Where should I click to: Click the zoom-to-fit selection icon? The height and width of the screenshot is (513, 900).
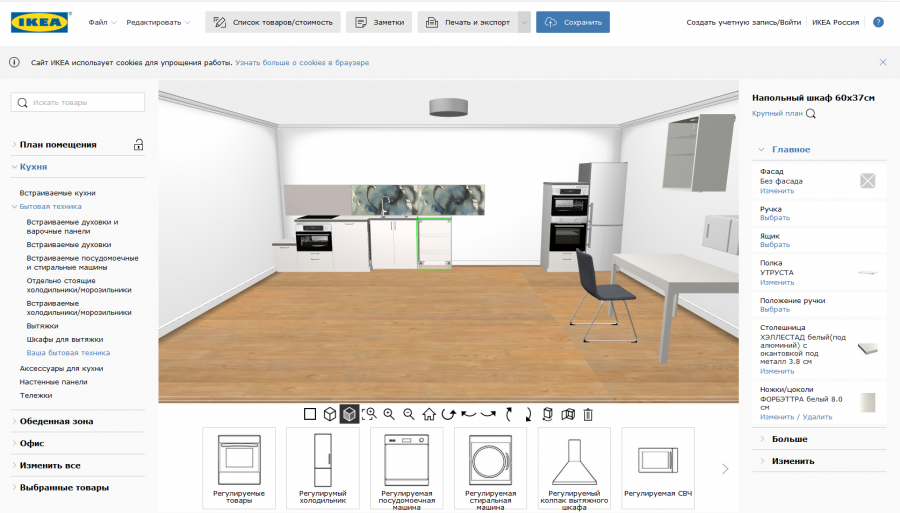(x=369, y=414)
